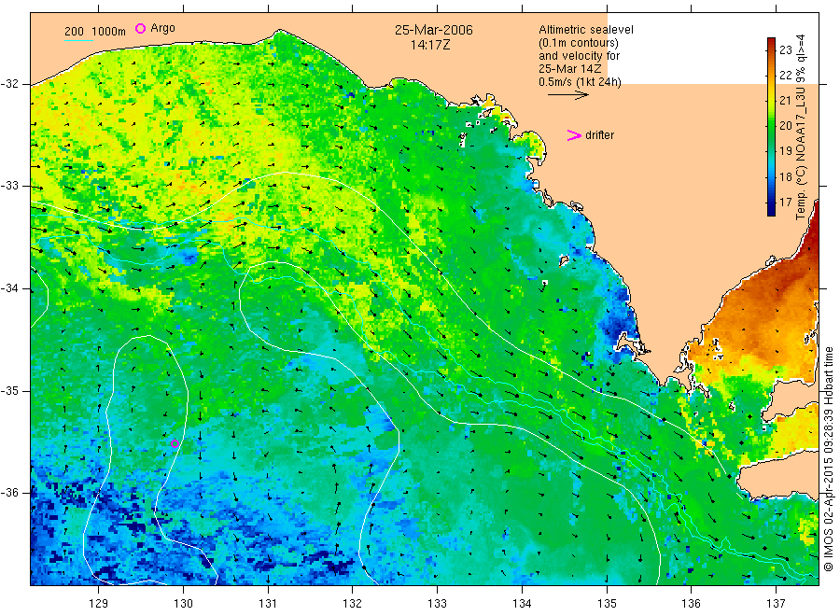Click the magenta Argo legend circle
Viewport: 840px width, 616px height.
tap(140, 28)
